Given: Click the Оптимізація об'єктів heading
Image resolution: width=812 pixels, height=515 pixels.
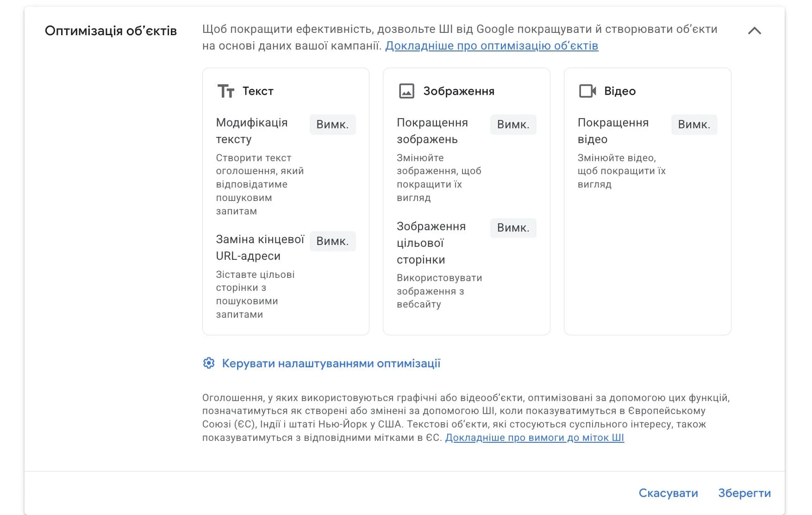Looking at the screenshot, I should [111, 31].
